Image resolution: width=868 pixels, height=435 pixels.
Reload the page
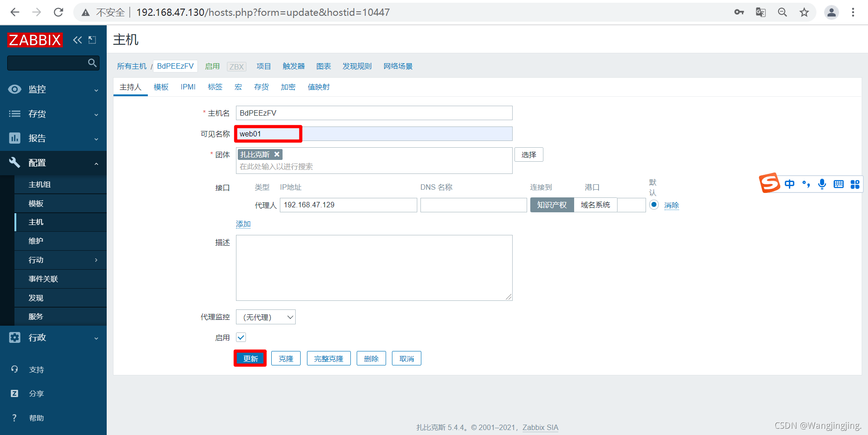58,12
